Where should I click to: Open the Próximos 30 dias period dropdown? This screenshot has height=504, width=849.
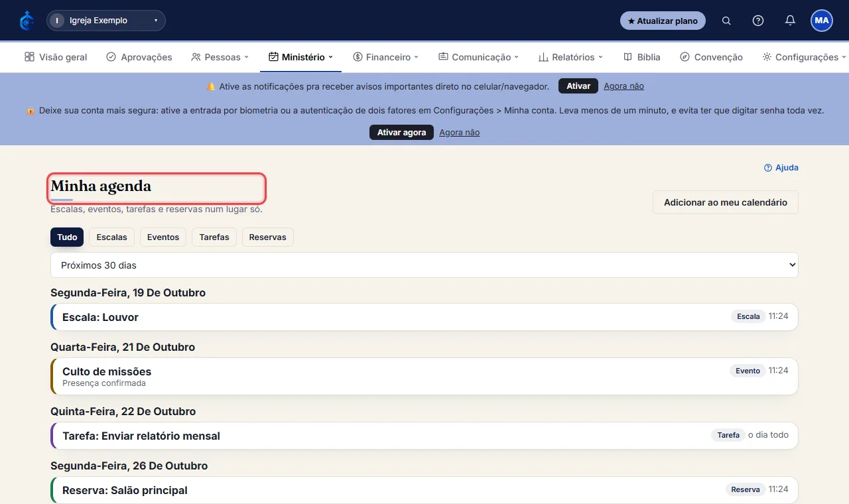424,265
